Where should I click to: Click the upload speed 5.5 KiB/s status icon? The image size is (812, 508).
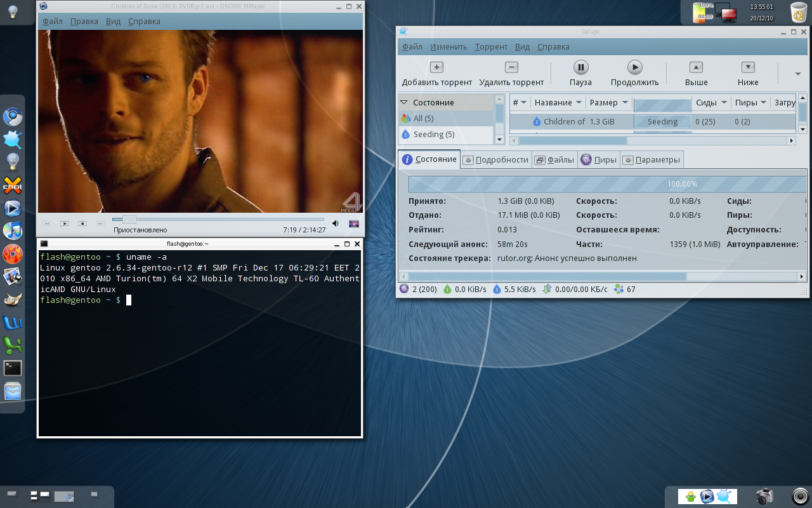point(497,289)
